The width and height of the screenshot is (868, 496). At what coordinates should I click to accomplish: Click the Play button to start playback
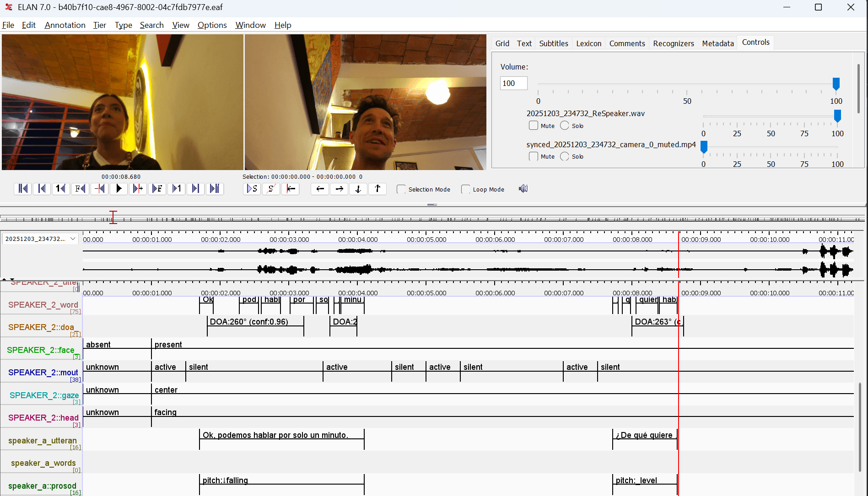[x=119, y=188]
